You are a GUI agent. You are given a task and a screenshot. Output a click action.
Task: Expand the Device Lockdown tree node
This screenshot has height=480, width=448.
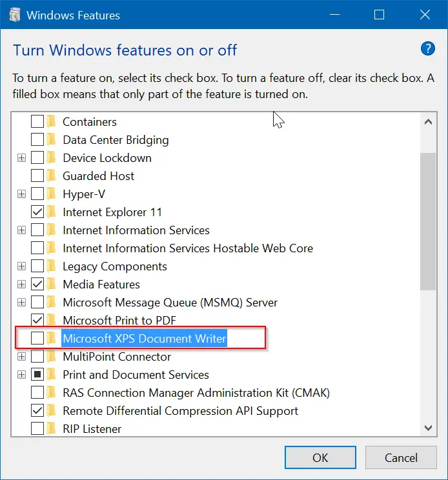point(22,158)
